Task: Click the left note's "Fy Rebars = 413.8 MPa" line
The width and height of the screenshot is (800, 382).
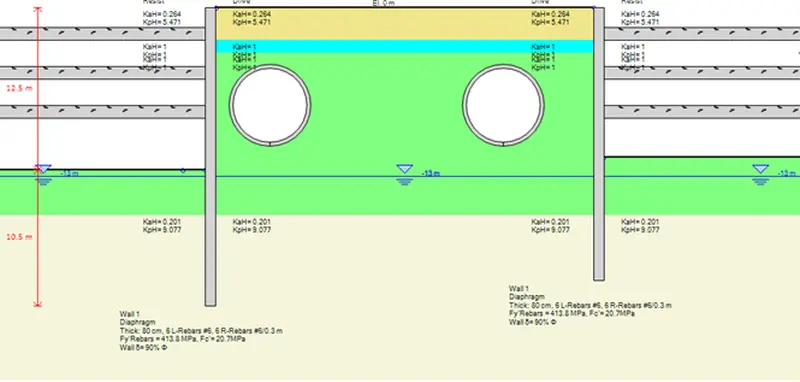Action: pyautogui.click(x=183, y=339)
